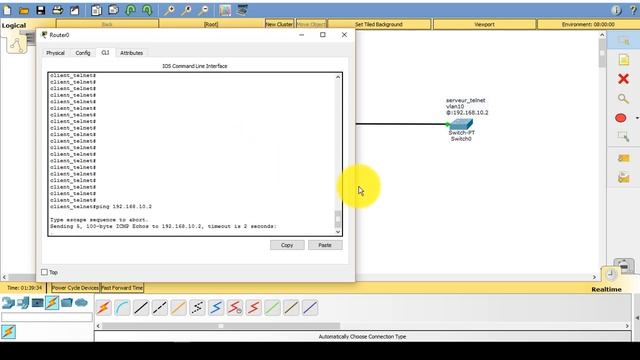The width and height of the screenshot is (640, 360).
Task: Choose the Inspect magnifier tool
Action: [623, 98]
